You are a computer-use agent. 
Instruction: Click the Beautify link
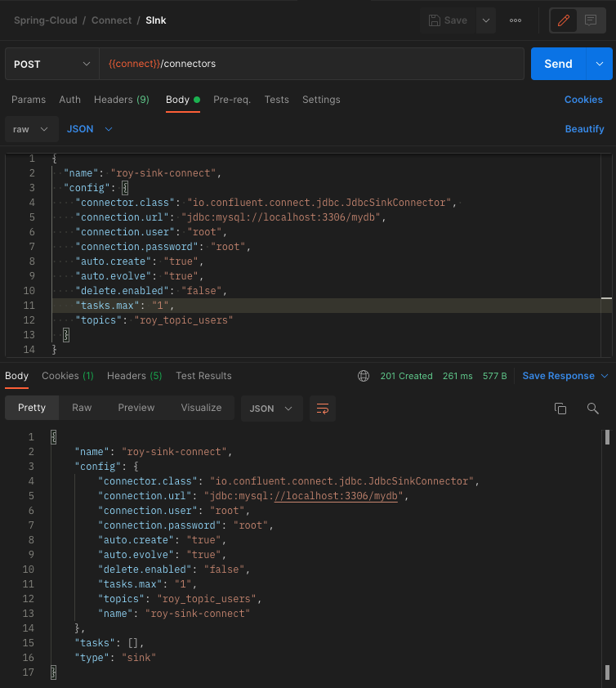click(x=584, y=129)
